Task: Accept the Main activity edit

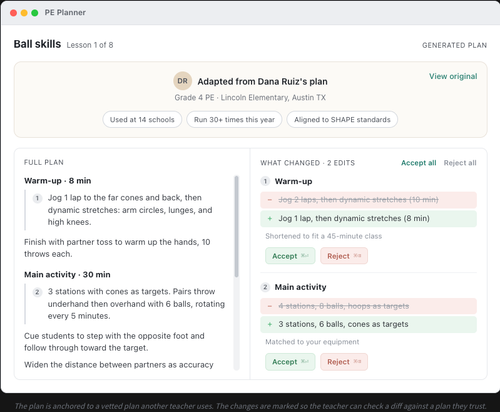Action: point(290,362)
